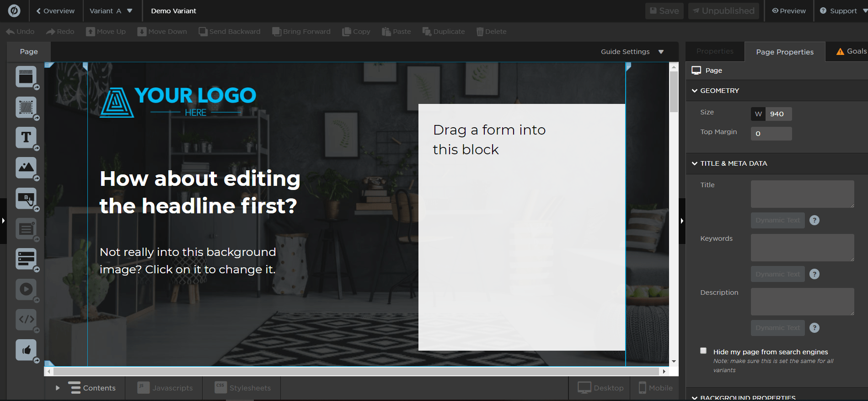Go back to Overview
This screenshot has width=868, height=401.
(55, 11)
